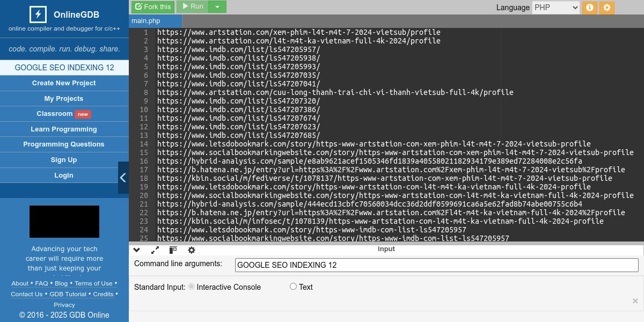
Task: Open the Blog footer link
Action: pos(61,283)
